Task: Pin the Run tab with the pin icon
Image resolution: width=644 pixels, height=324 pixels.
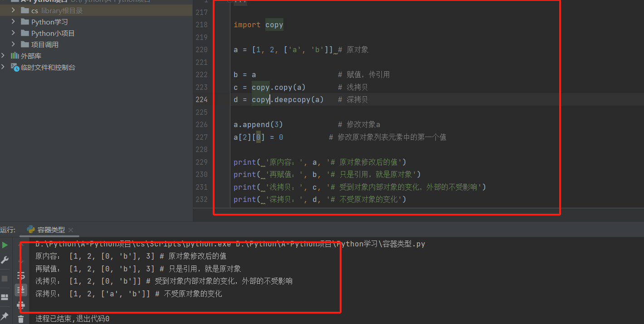Action: (x=5, y=316)
